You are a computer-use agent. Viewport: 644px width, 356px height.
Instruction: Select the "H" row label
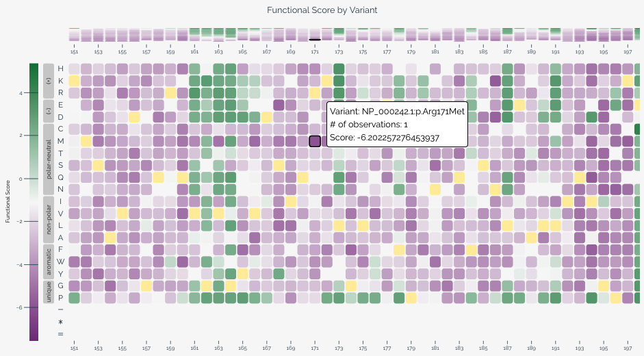(x=60, y=69)
